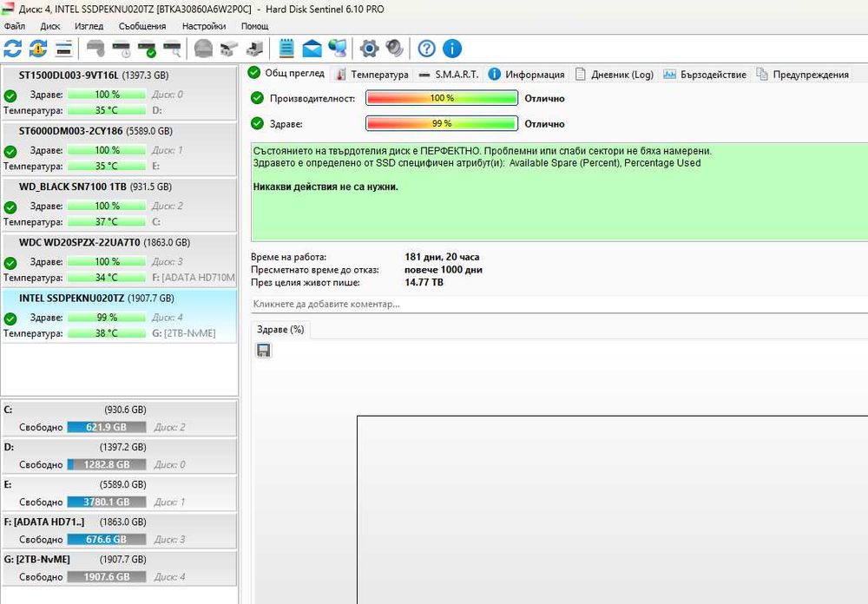This screenshot has width=868, height=604.
Task: Click the globe and monitor network icon
Action: (x=337, y=49)
